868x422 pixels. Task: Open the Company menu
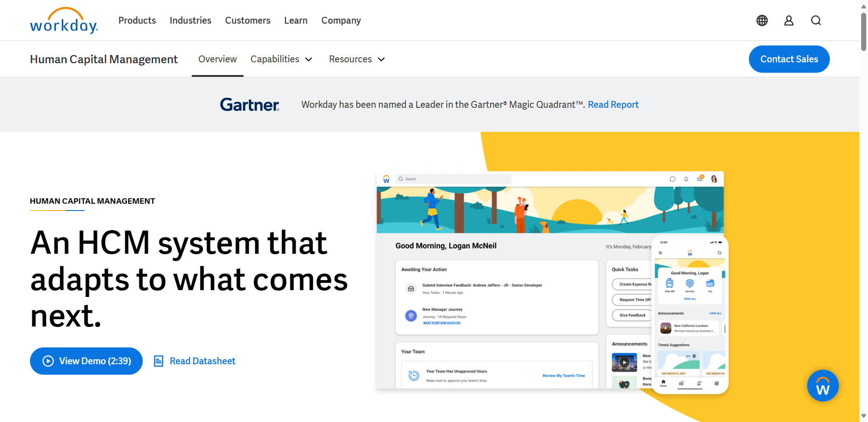tap(341, 20)
